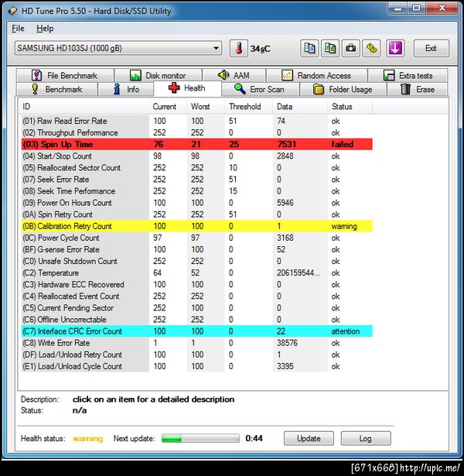Switch to the Error Scan tab
The image size is (464, 476).
tap(261, 89)
